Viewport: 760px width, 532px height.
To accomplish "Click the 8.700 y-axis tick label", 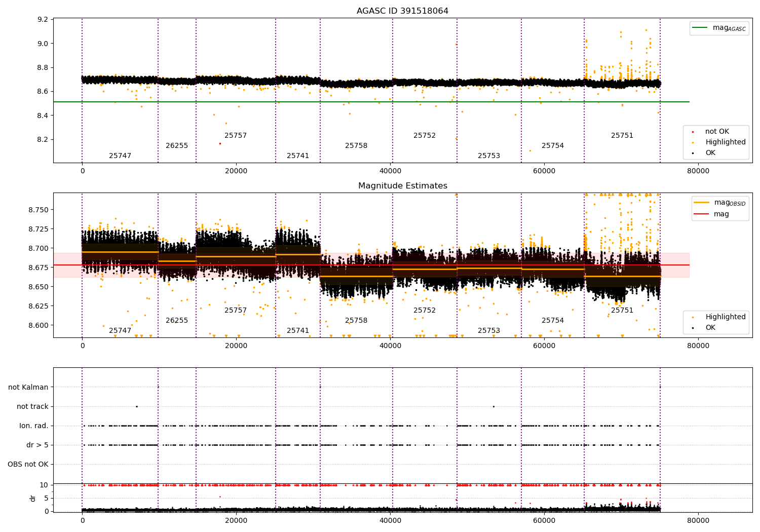I will click(39, 248).
